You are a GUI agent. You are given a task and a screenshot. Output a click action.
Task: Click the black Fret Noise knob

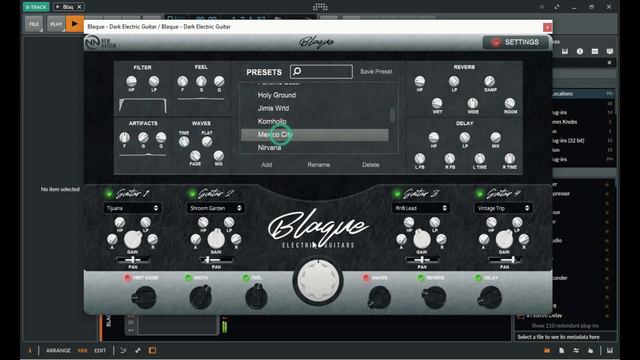(x=144, y=298)
